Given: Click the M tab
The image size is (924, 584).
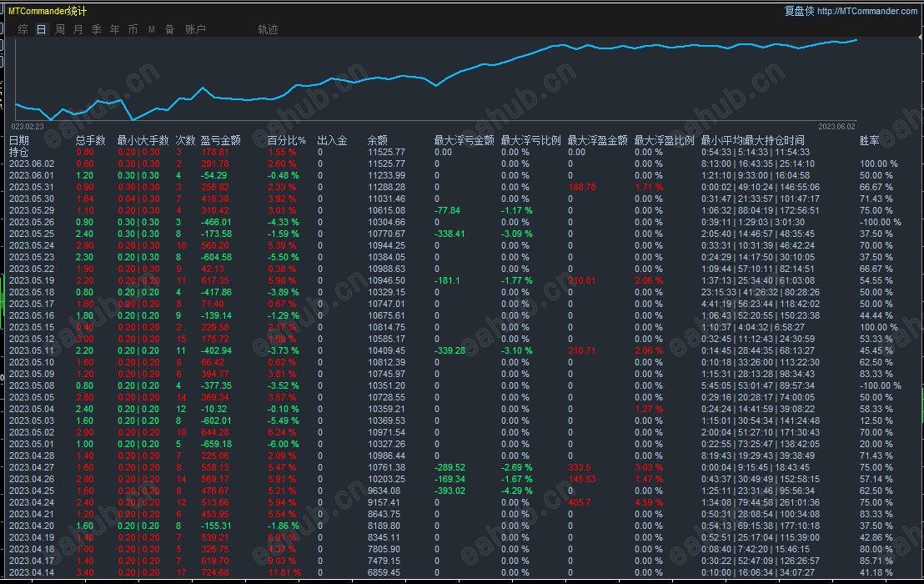Looking at the screenshot, I should 152,29.
